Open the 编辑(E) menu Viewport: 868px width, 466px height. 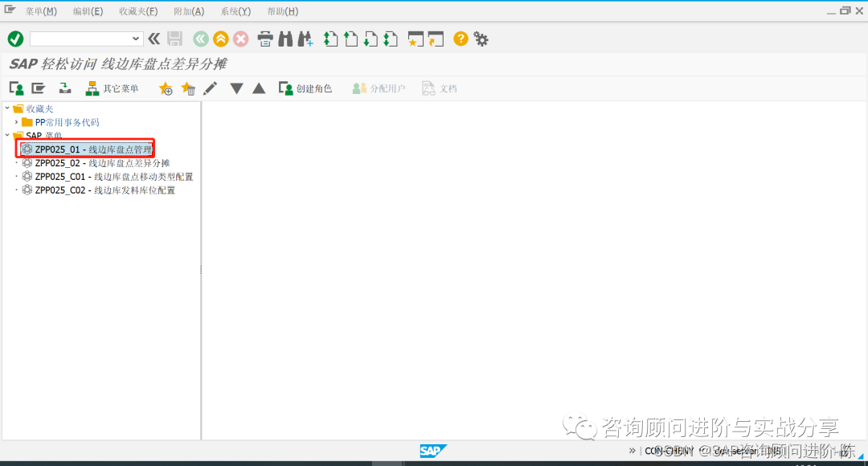88,11
